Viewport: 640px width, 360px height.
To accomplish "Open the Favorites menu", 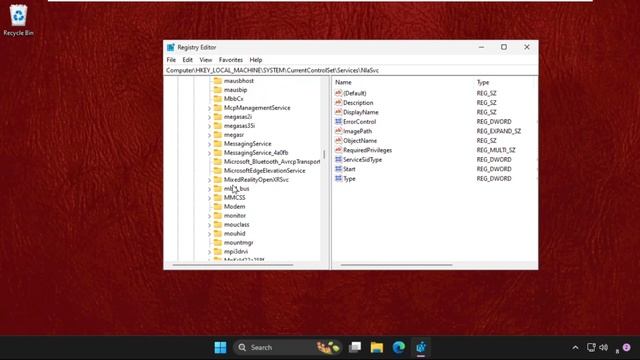I will tap(231, 60).
